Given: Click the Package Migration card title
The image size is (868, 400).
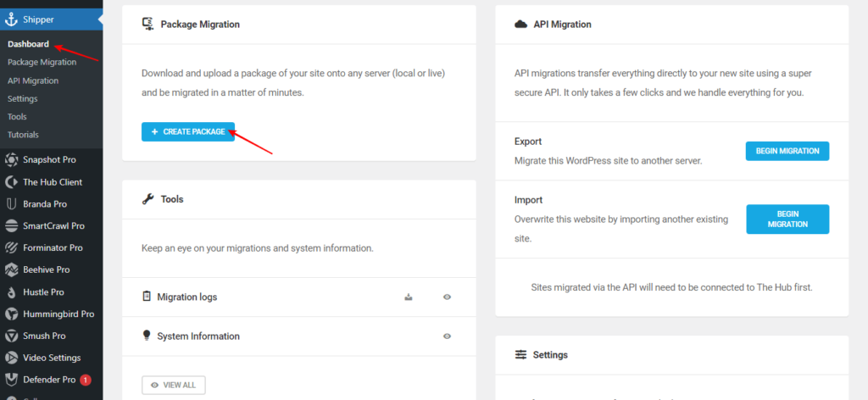Looking at the screenshot, I should pos(200,25).
